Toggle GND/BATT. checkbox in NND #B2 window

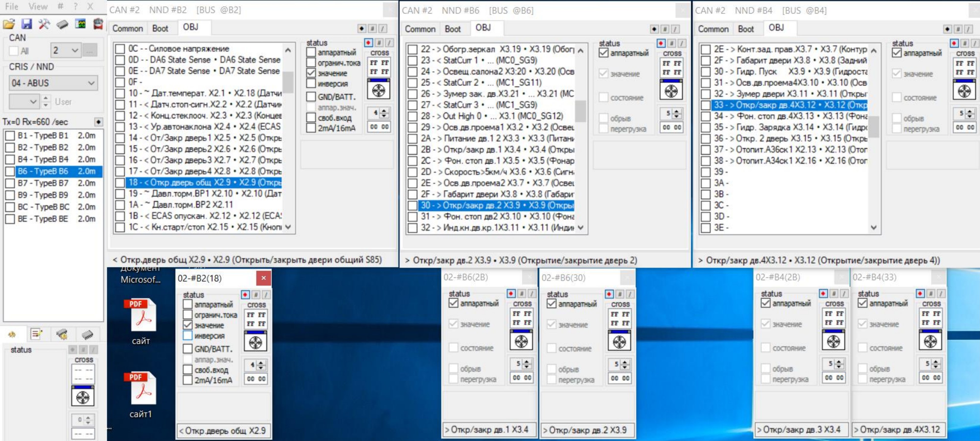pos(311,97)
